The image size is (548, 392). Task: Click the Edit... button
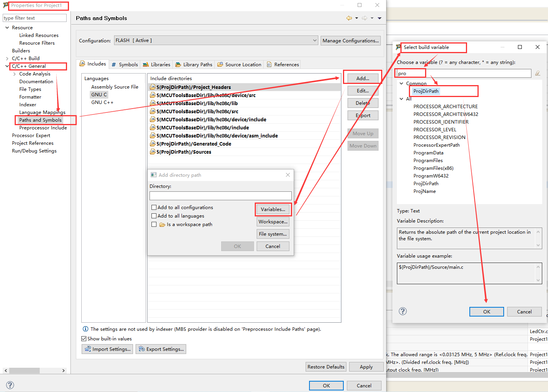(363, 91)
